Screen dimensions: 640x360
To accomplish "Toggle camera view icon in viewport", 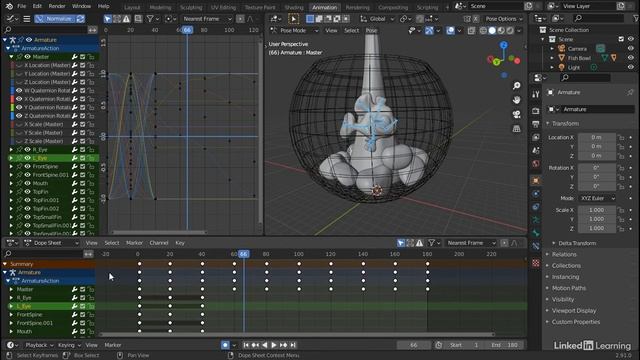I will [x=517, y=114].
